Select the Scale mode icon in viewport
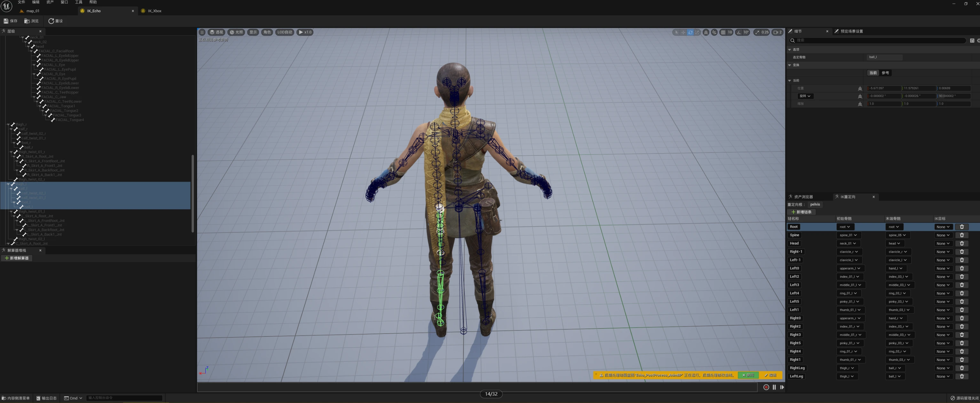The height and width of the screenshot is (403, 980). click(697, 32)
